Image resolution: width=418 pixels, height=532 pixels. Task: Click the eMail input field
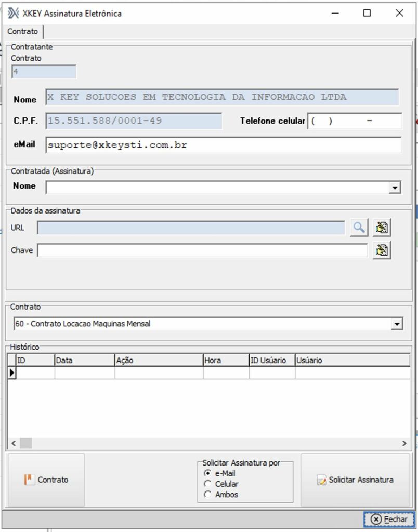(224, 145)
